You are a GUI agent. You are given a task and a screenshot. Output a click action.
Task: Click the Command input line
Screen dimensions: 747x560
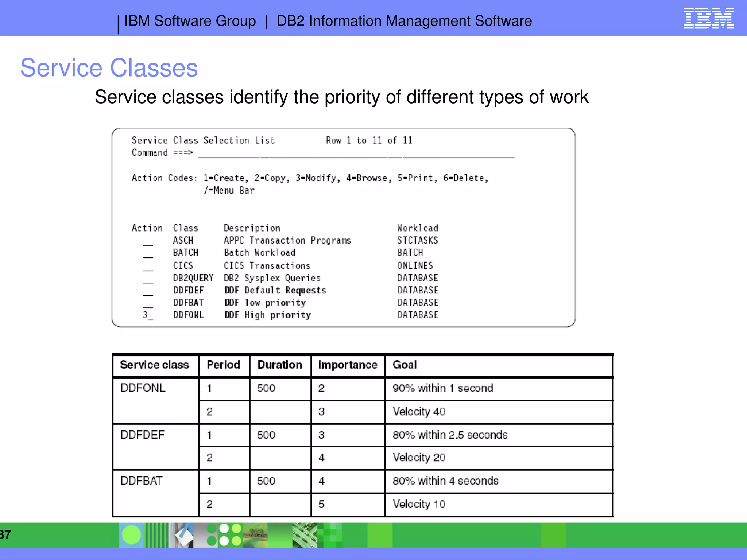pos(356,153)
